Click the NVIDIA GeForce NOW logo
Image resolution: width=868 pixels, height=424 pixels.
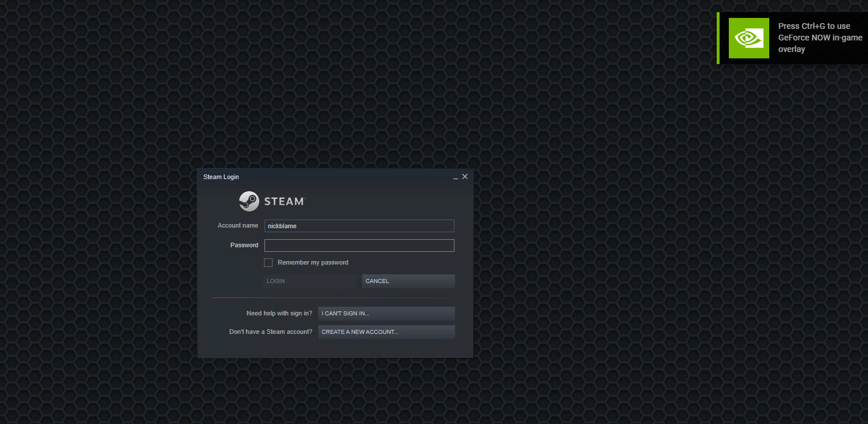[x=748, y=38]
